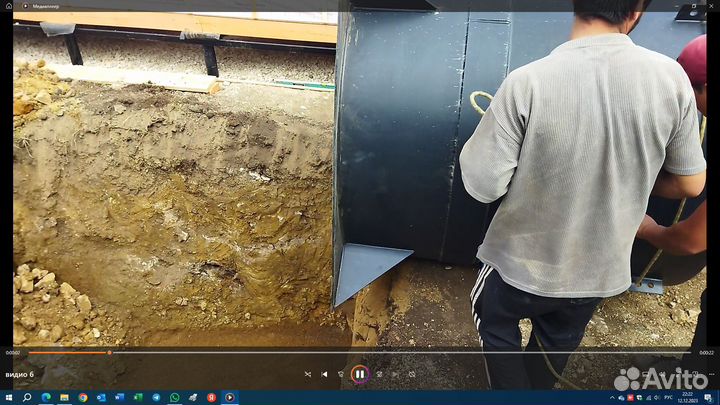Open the Windows Start menu
The height and width of the screenshot is (405, 720).
9,397
